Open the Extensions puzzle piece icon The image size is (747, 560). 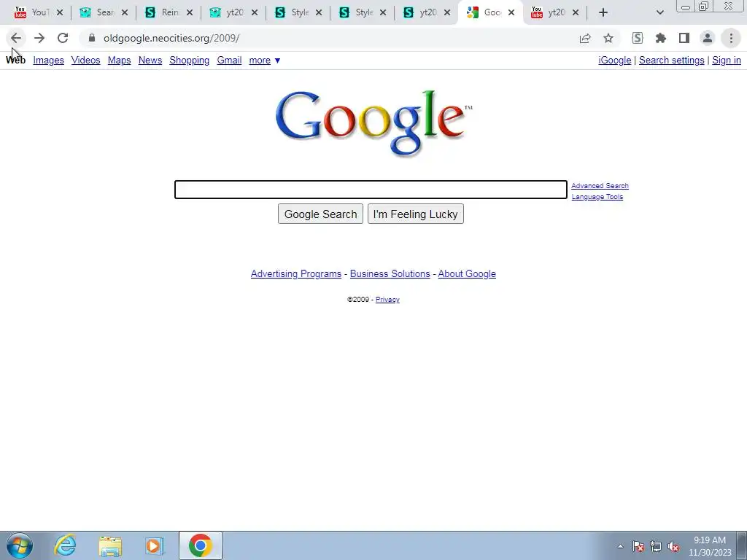tap(661, 38)
